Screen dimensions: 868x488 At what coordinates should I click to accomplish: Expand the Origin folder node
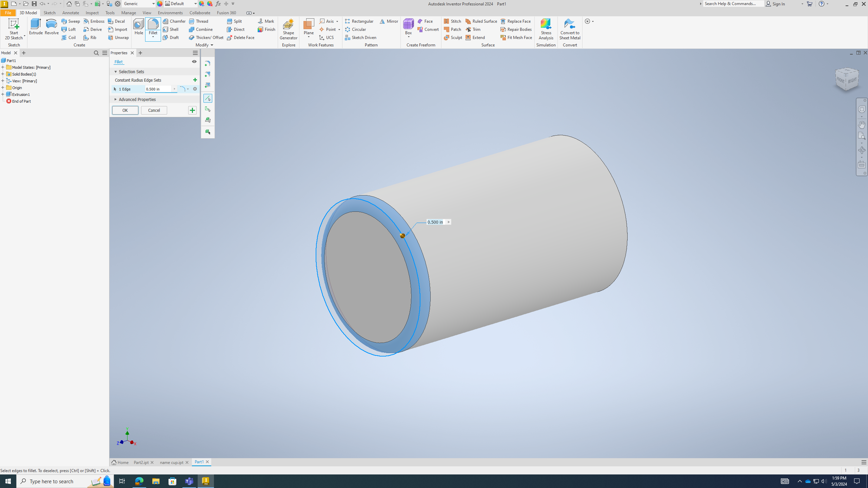3,87
